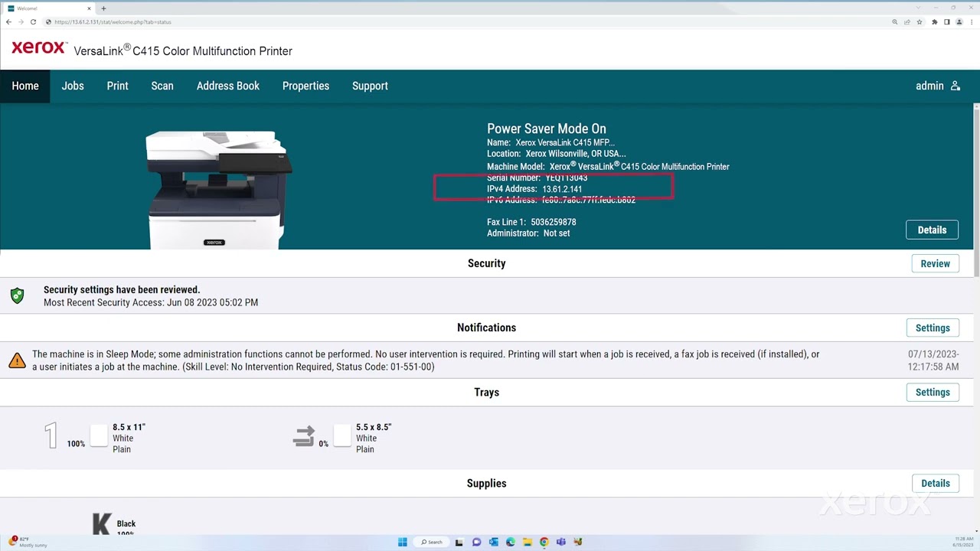
Task: Open the Print tab
Action: pos(117,86)
